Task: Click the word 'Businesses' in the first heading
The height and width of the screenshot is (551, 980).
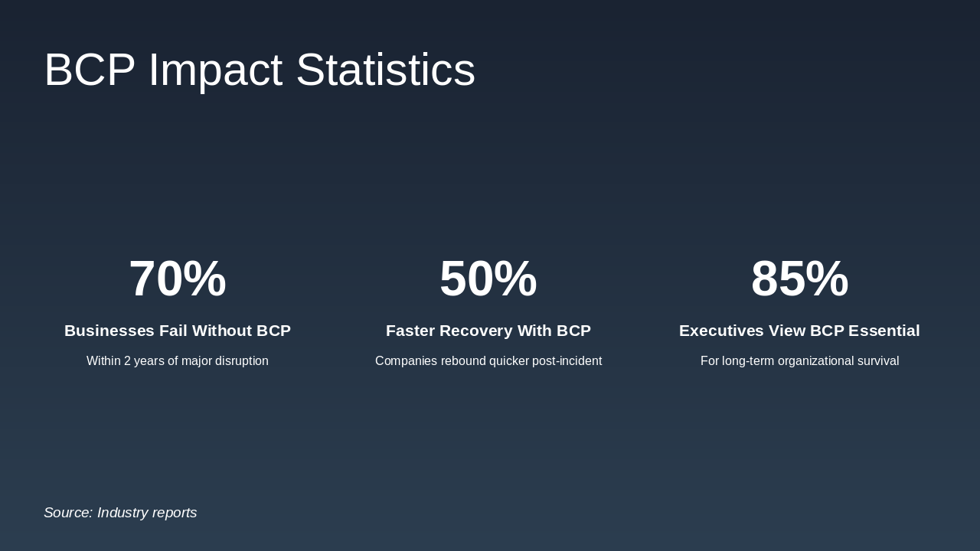Action: pos(109,331)
